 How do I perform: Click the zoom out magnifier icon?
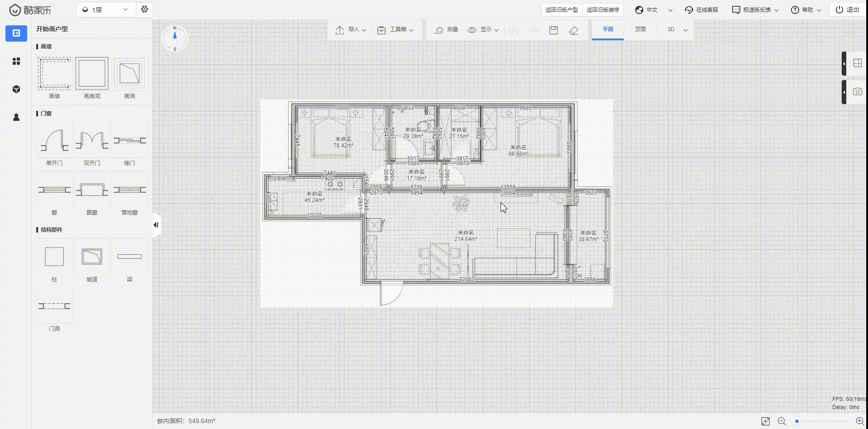pos(781,421)
